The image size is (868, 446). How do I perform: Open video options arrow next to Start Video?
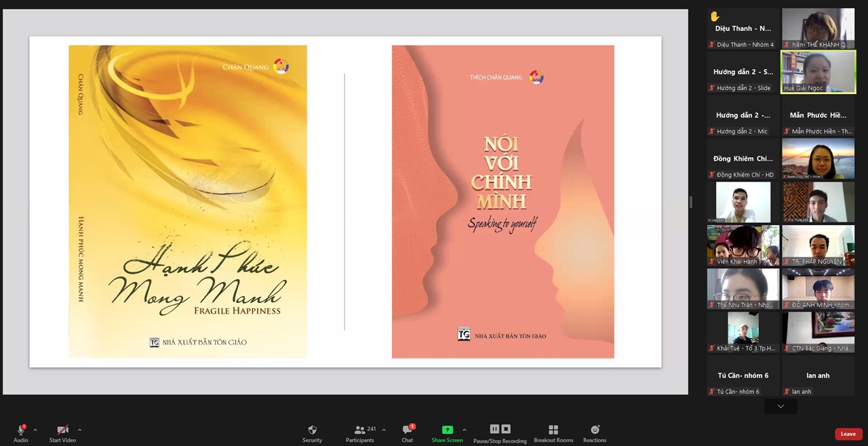[x=79, y=430]
